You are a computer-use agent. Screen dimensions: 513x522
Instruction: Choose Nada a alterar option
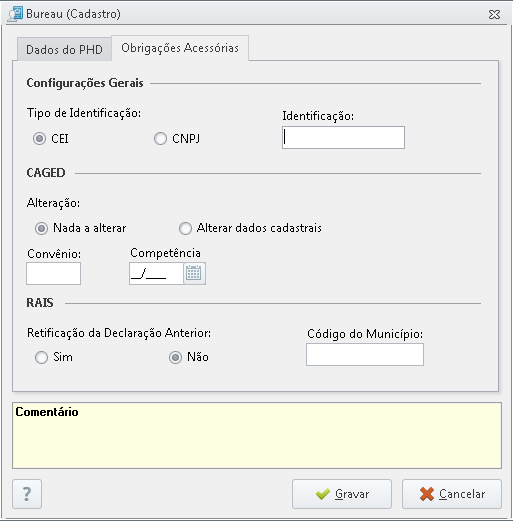pyautogui.click(x=41, y=228)
